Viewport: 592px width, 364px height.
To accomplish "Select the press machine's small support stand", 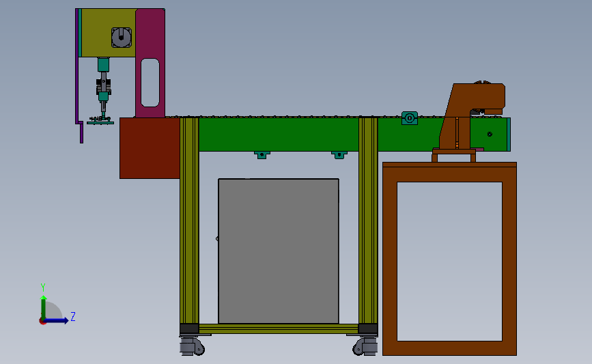I will (454, 155).
